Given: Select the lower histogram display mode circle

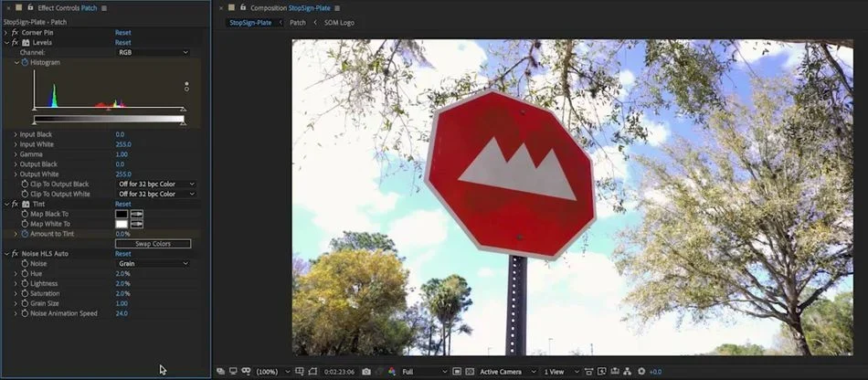Looking at the screenshot, I should click(x=186, y=89).
